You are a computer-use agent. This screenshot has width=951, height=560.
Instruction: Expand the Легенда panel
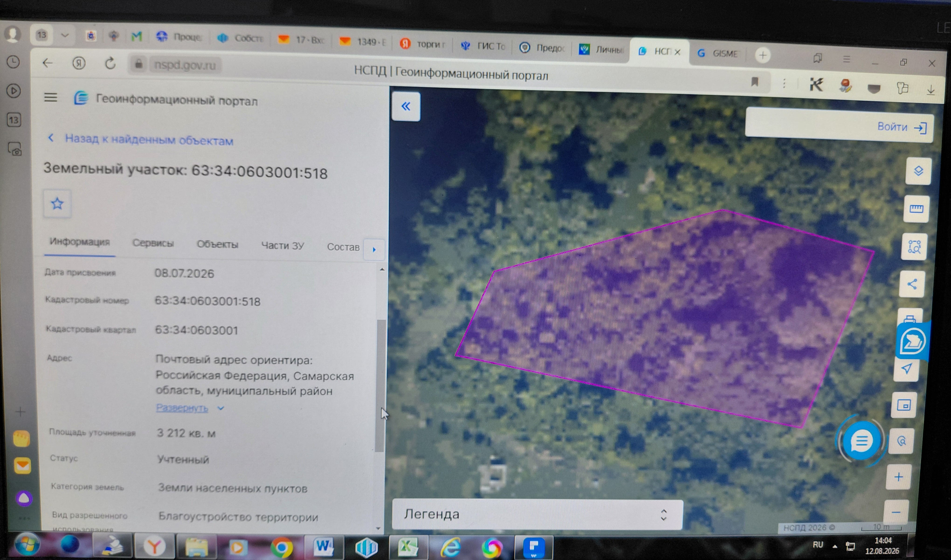(538, 515)
